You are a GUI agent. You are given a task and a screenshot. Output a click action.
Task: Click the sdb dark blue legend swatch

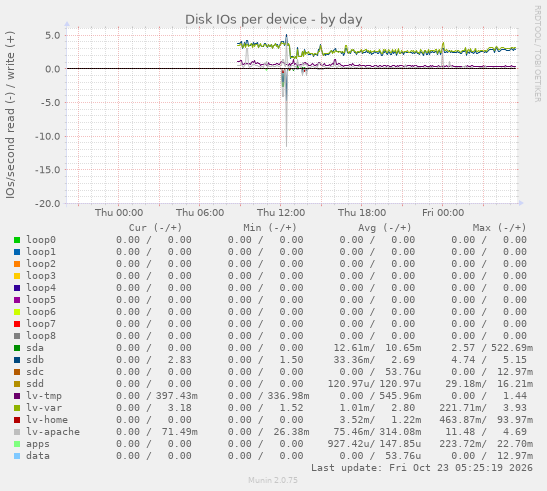coord(17,360)
